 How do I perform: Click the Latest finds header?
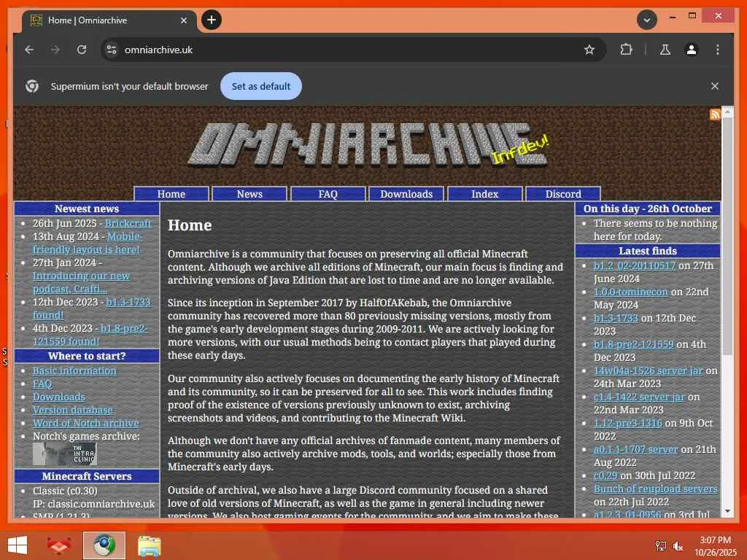(x=648, y=251)
